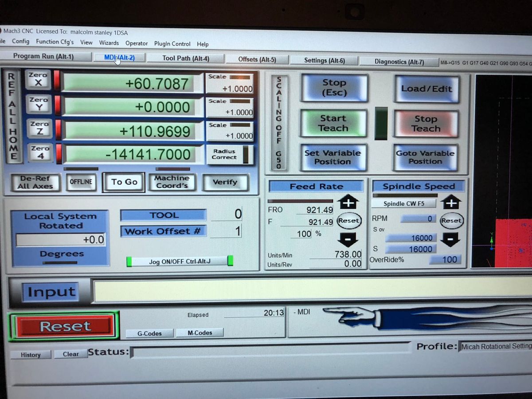This screenshot has width=532, height=399.
Task: Open the PlugIn Control menu
Action: click(x=172, y=44)
